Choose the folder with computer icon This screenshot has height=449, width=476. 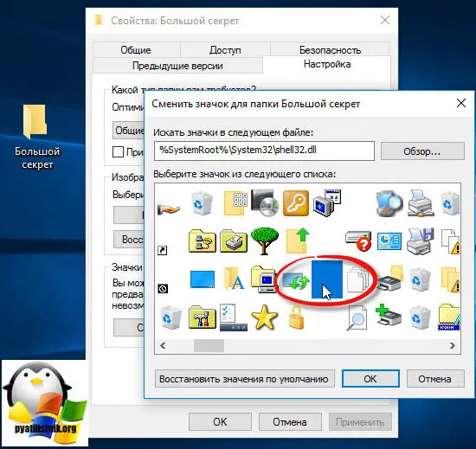point(263,279)
